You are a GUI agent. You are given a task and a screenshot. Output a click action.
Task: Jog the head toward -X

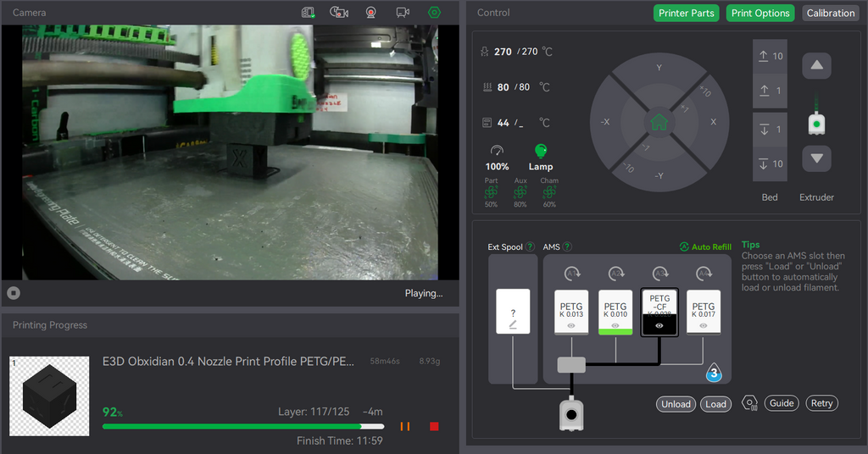coord(605,122)
